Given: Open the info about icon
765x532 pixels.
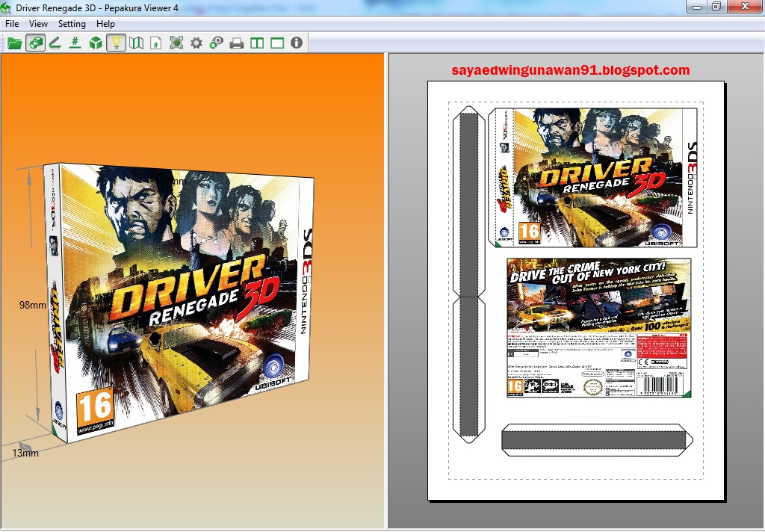Looking at the screenshot, I should point(297,43).
